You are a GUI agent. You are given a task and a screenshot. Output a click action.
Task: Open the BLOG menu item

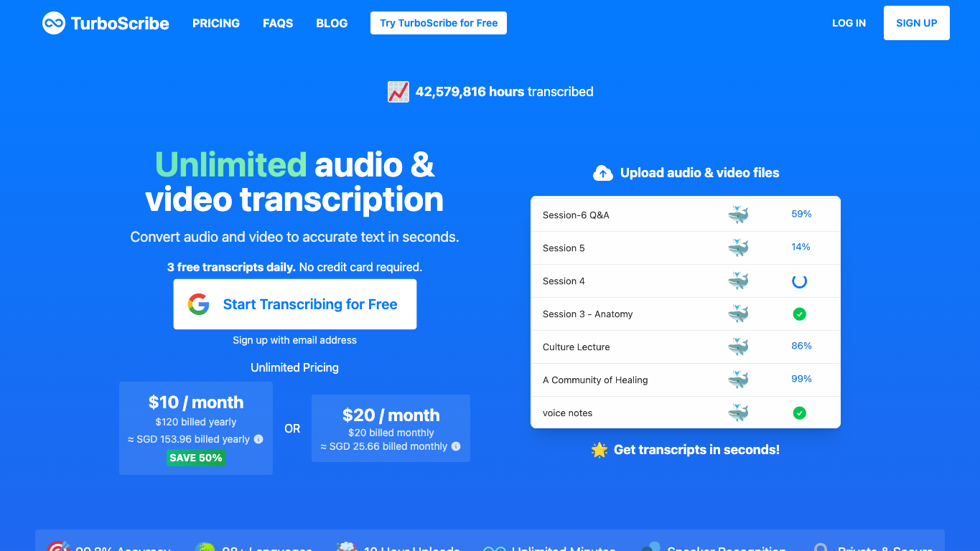click(x=332, y=23)
